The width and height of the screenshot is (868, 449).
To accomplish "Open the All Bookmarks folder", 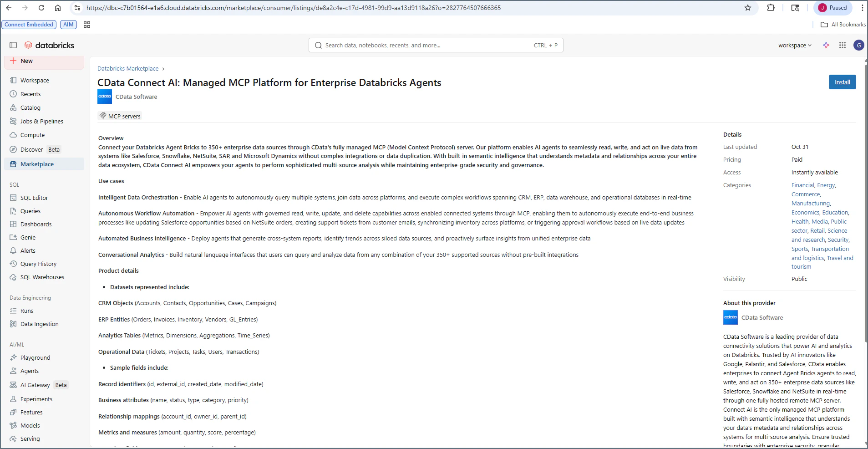I will 843,25.
